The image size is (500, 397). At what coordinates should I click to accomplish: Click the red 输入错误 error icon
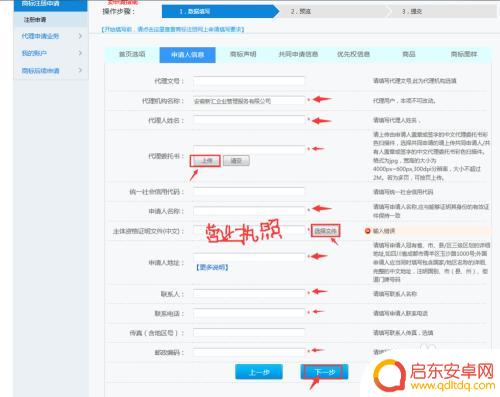(368, 231)
